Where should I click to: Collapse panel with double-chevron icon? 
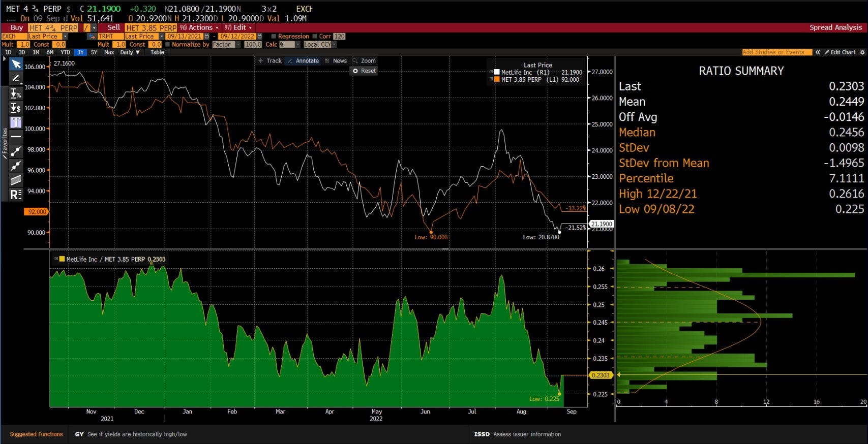pyautogui.click(x=818, y=52)
